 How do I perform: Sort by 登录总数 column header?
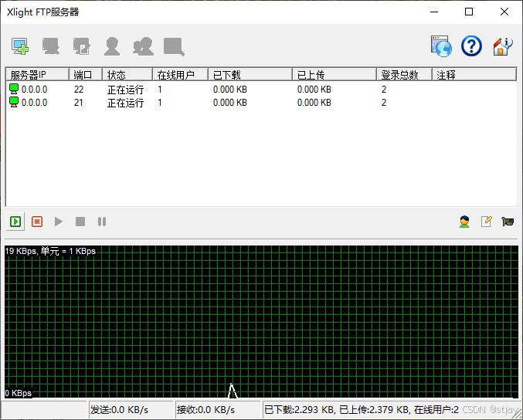coord(404,75)
